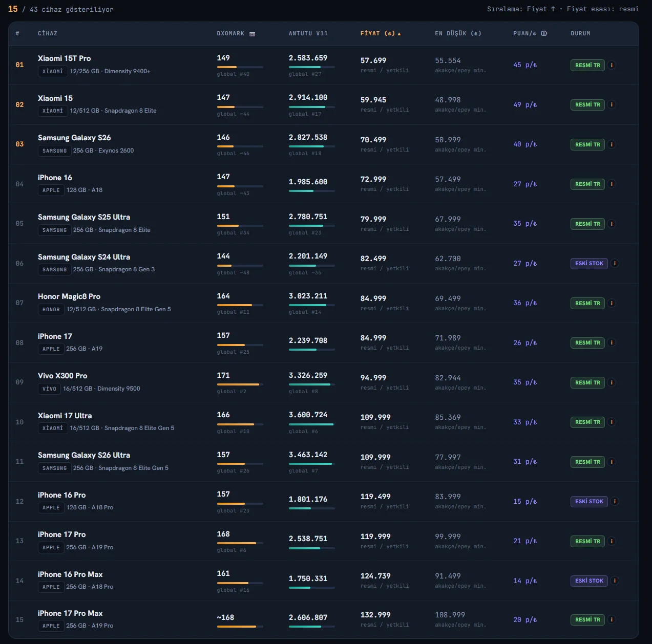Click ESKİ STOK badge on iPhone 16 Pro
This screenshot has width=652, height=644.
(589, 501)
